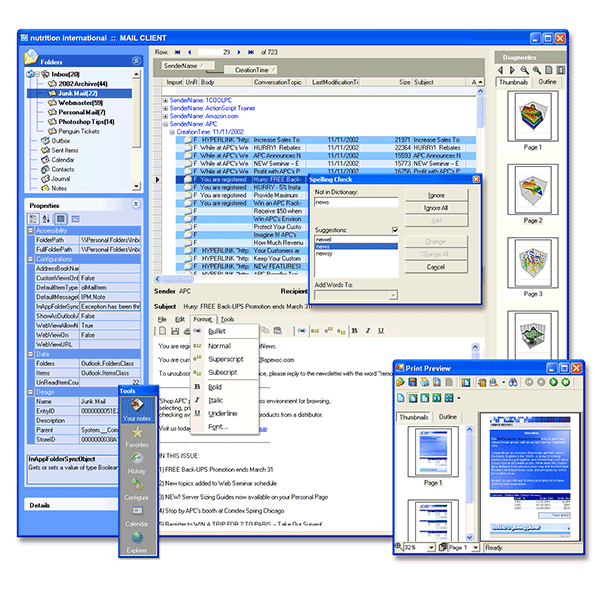Select Sent Items folder in tree
Screen dimensions: 600x600
(64, 150)
